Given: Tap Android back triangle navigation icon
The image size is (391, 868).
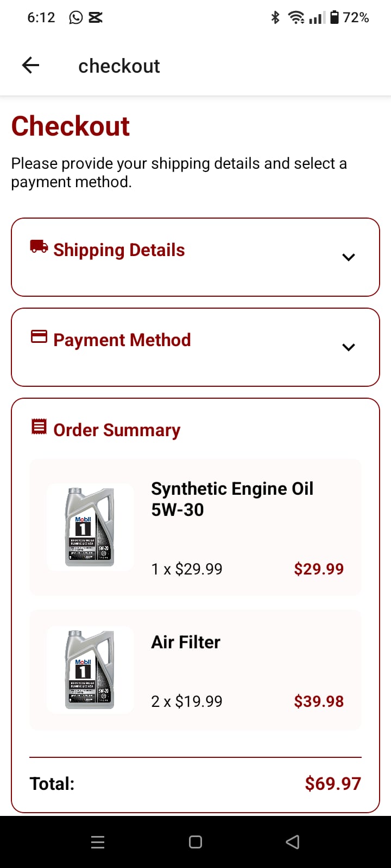Looking at the screenshot, I should click(x=293, y=842).
